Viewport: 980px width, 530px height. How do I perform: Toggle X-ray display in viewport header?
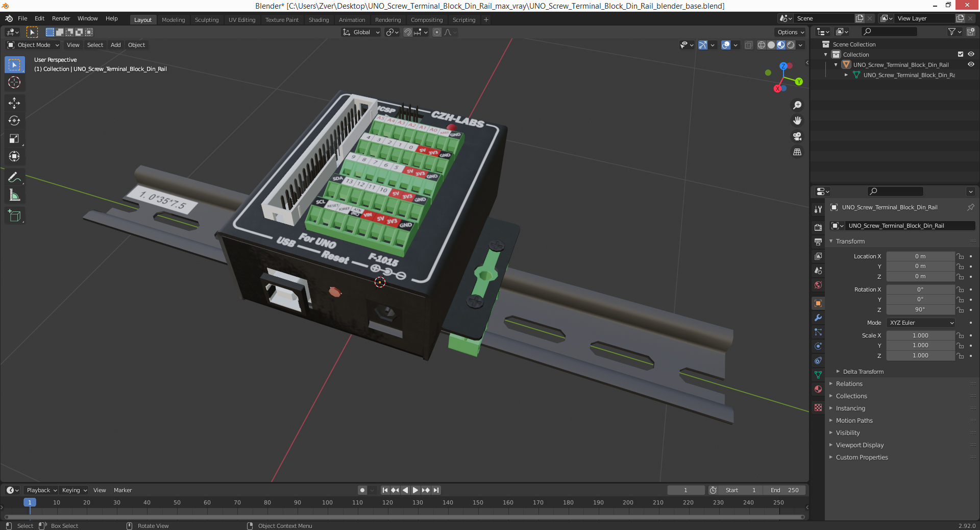pyautogui.click(x=748, y=45)
